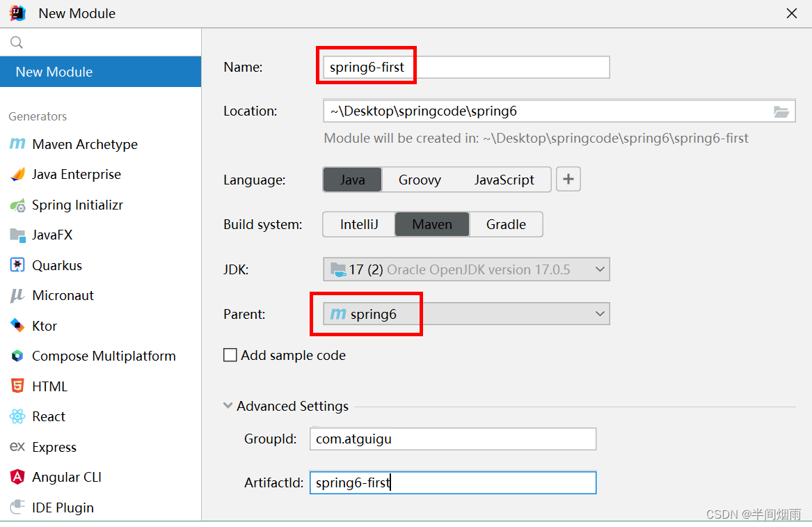Screen dimensions: 812x527
Task: Click the Angular CLI icon
Action: (17, 477)
